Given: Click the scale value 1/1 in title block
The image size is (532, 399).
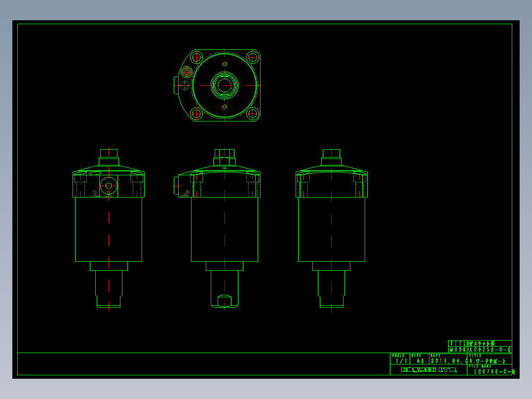Looking at the screenshot, I should point(401,361).
